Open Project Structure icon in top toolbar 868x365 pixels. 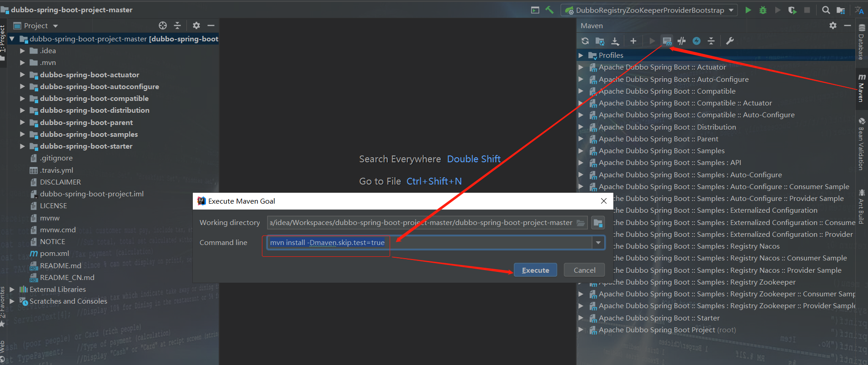[841, 10]
